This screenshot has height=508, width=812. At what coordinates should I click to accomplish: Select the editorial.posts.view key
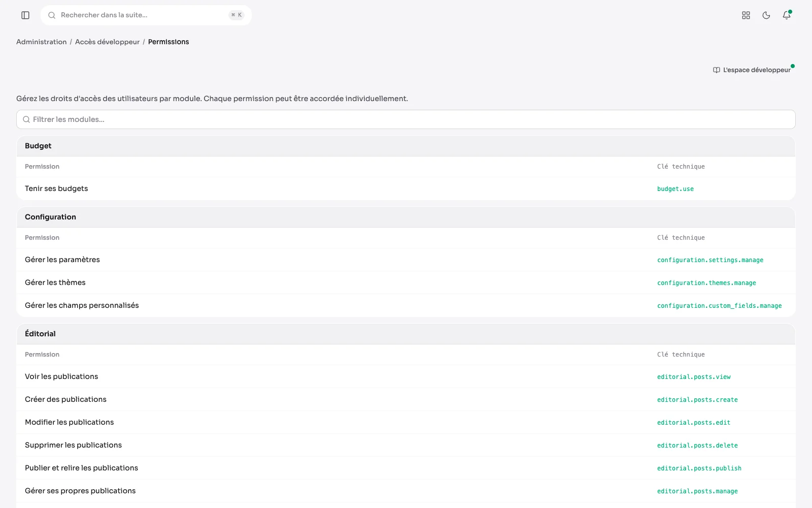pos(694,377)
